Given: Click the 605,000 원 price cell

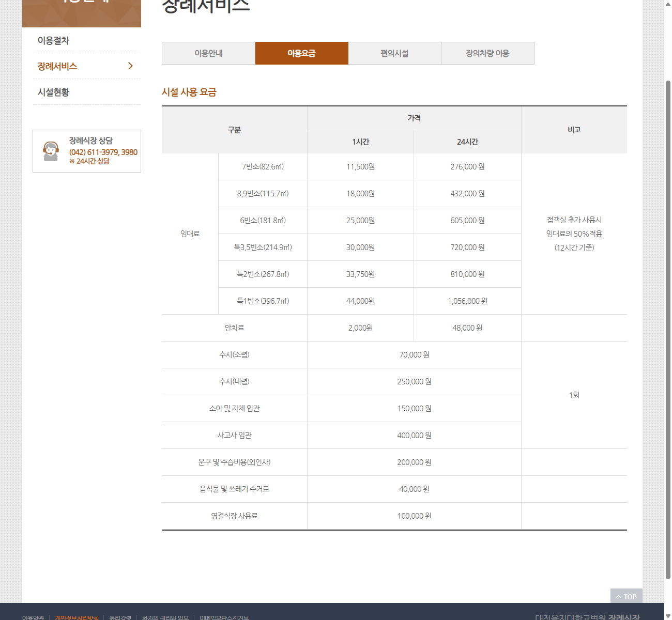Looking at the screenshot, I should tap(467, 220).
